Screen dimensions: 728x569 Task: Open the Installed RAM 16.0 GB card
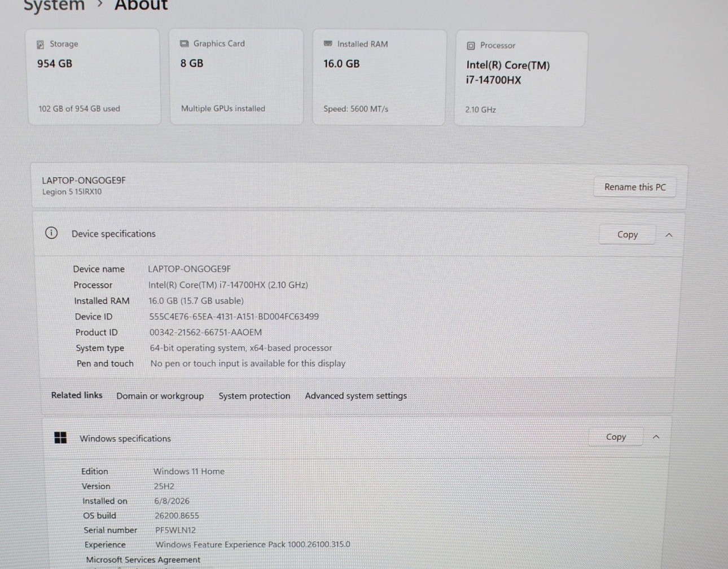379,77
